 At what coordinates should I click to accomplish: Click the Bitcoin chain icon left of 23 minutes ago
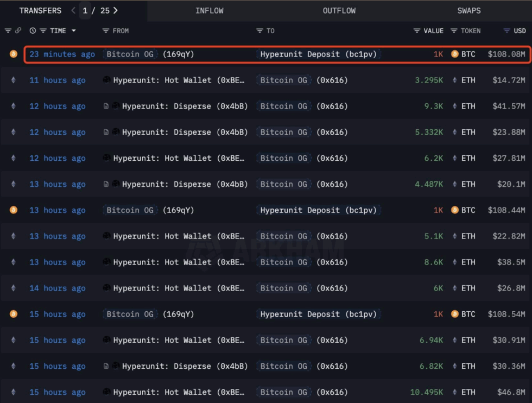click(14, 54)
